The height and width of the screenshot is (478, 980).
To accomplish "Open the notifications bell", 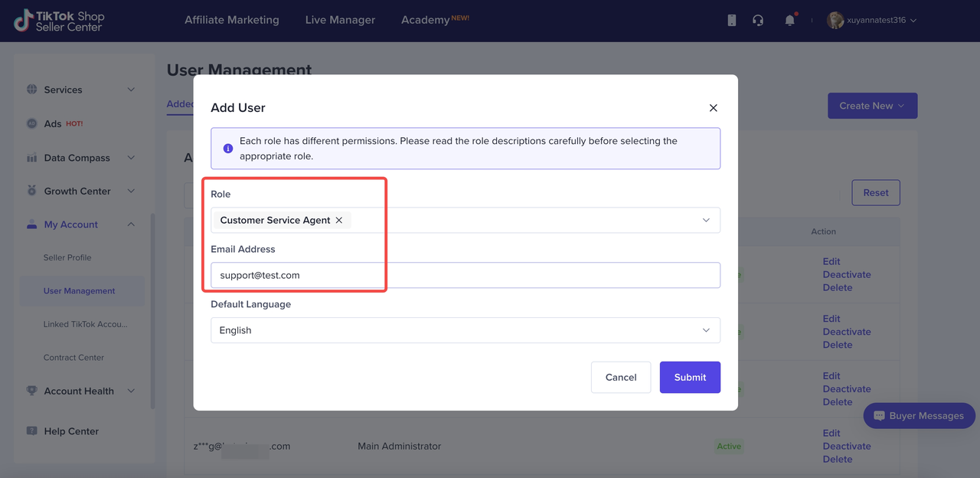I will [789, 21].
